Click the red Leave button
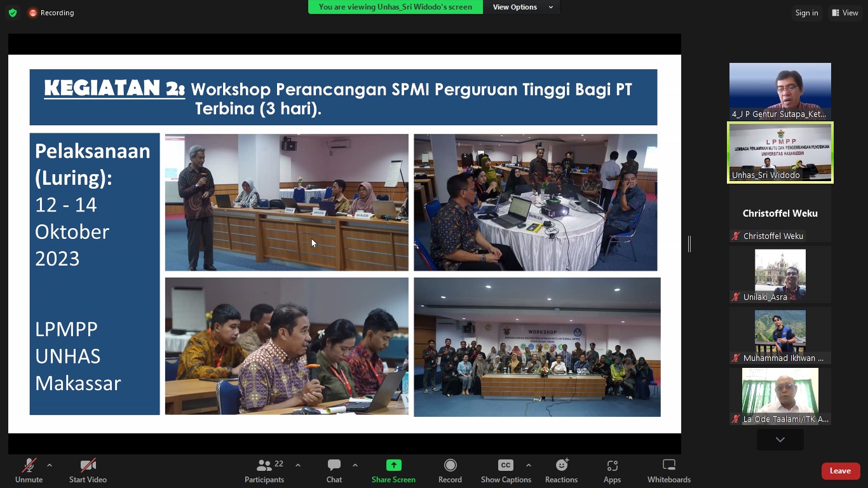The height and width of the screenshot is (488, 868). [x=840, y=471]
